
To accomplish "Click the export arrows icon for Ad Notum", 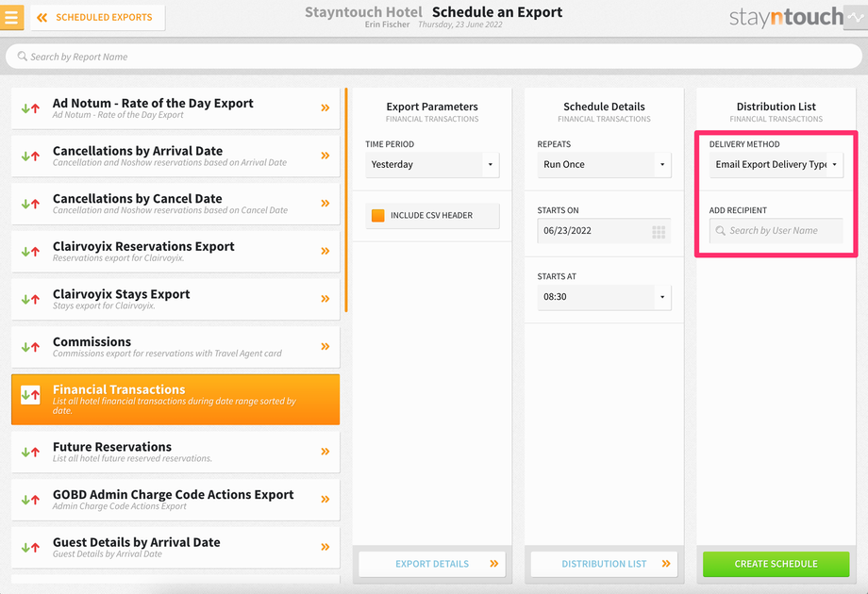I will click(30, 108).
